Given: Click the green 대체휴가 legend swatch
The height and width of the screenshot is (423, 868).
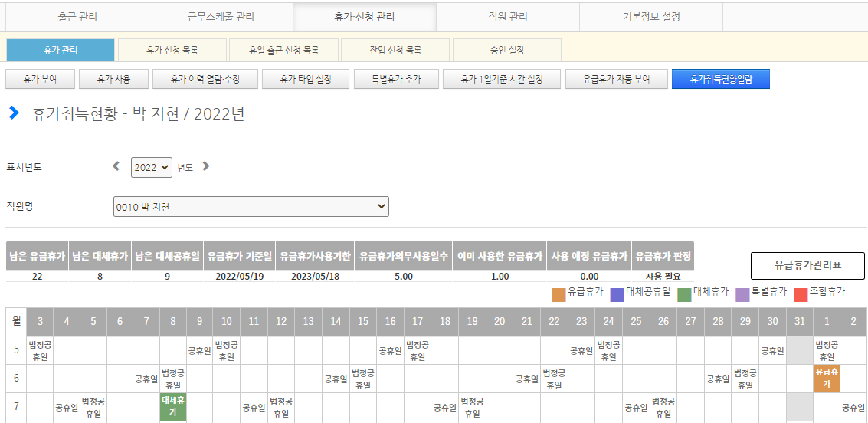Looking at the screenshot, I should point(684,293).
